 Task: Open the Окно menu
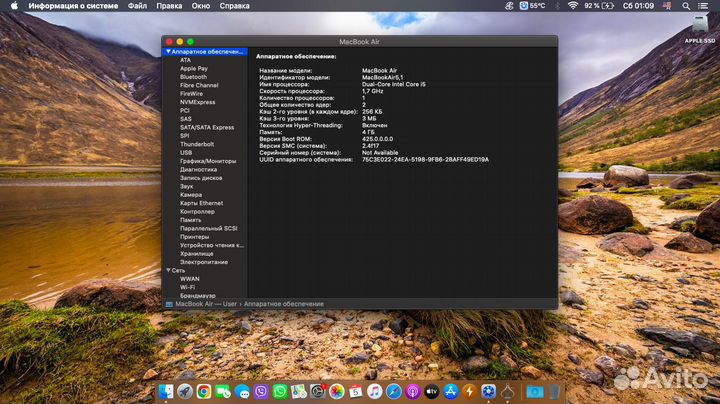(201, 6)
